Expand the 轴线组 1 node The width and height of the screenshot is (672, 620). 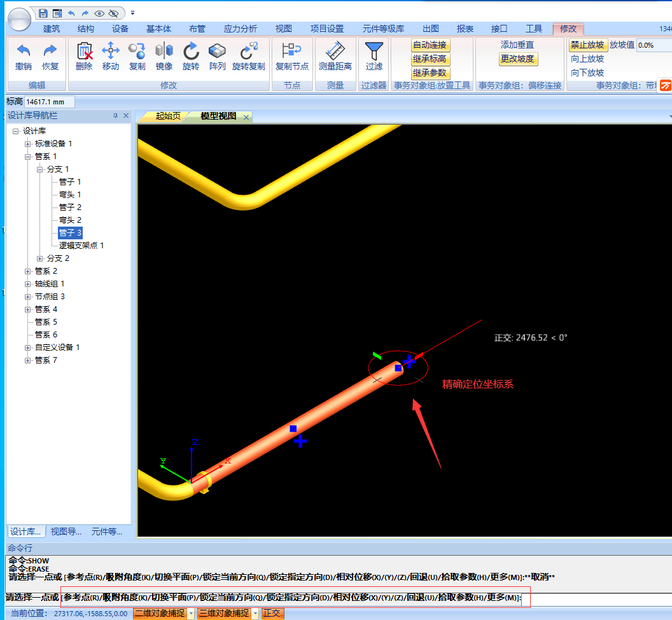coord(28,285)
